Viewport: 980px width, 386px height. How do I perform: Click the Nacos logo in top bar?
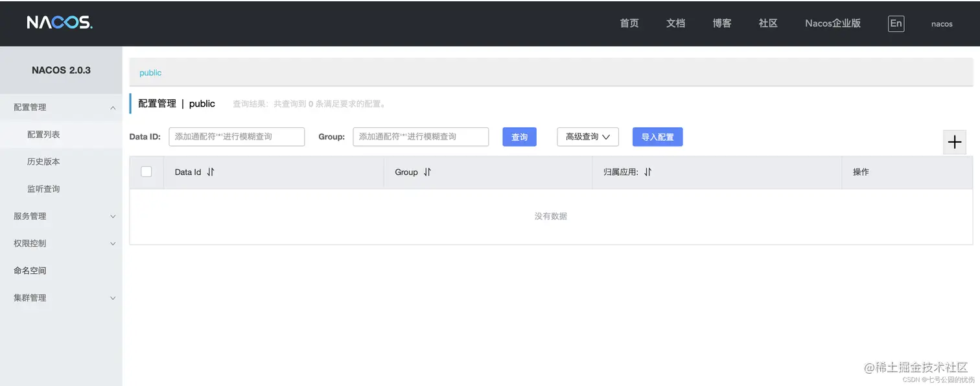click(59, 22)
